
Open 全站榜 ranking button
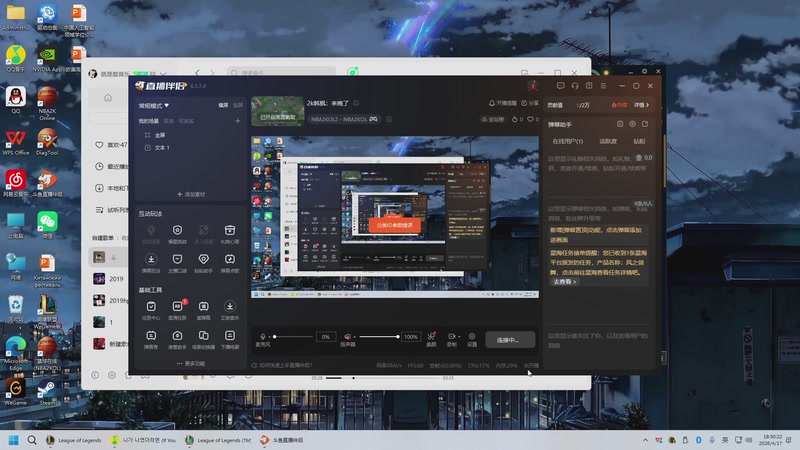492,119
